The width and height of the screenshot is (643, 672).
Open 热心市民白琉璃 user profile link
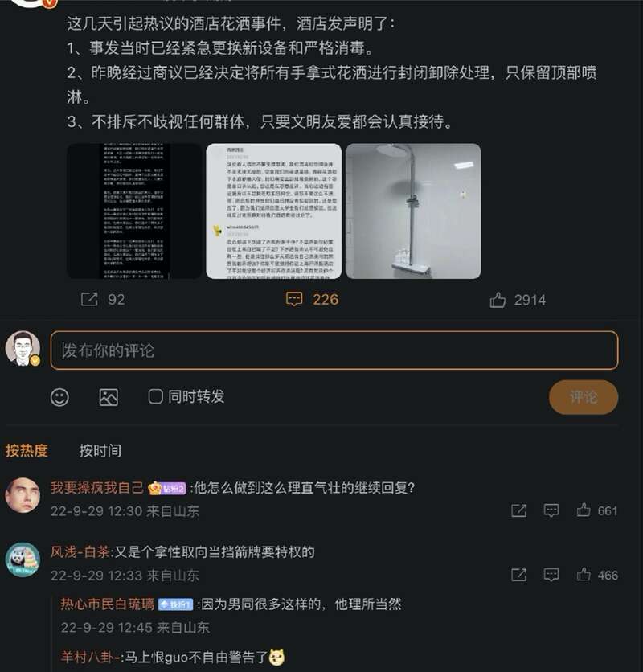tap(107, 604)
